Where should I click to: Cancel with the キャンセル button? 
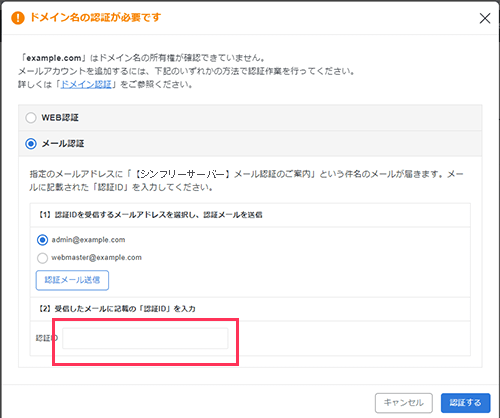pos(404,403)
